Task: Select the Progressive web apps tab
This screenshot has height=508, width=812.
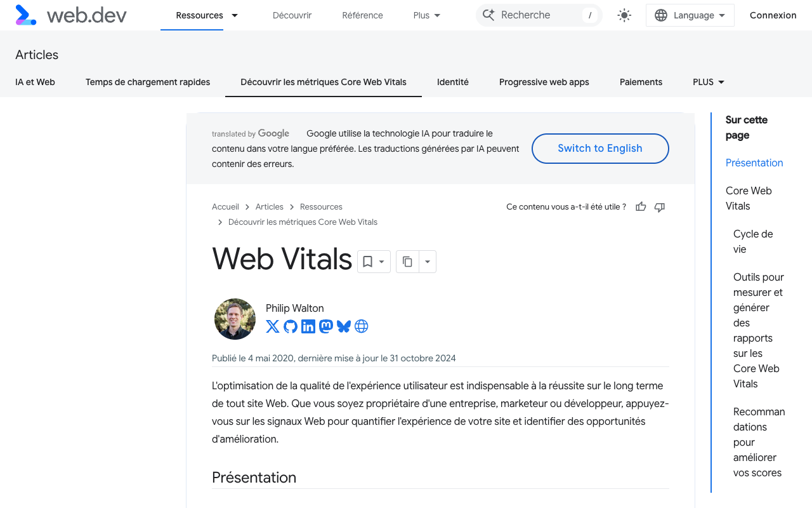Action: tap(544, 82)
